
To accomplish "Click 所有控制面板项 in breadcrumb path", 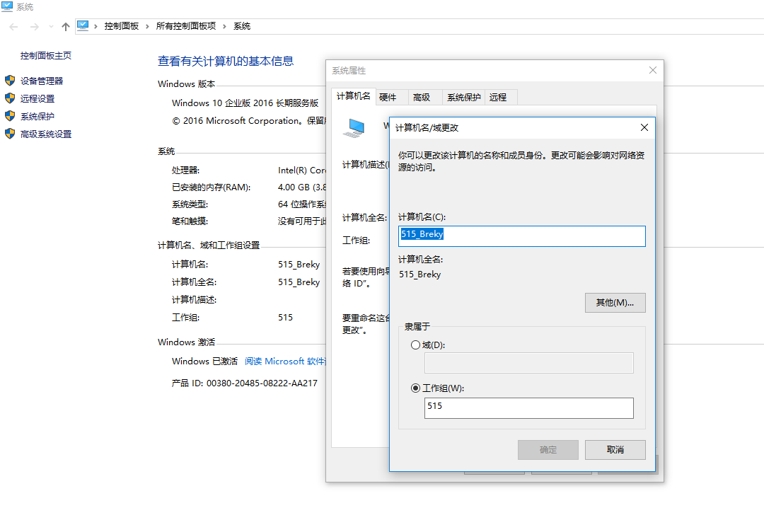I will 185,26.
